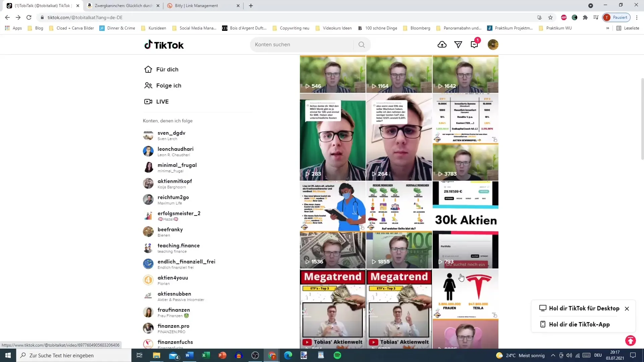Click the address bar URL
This screenshot has width=644, height=362.
pyautogui.click(x=85, y=17)
